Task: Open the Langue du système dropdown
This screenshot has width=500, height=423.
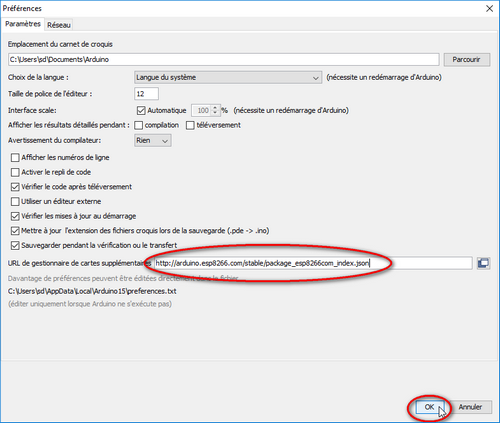Action: tap(228, 77)
